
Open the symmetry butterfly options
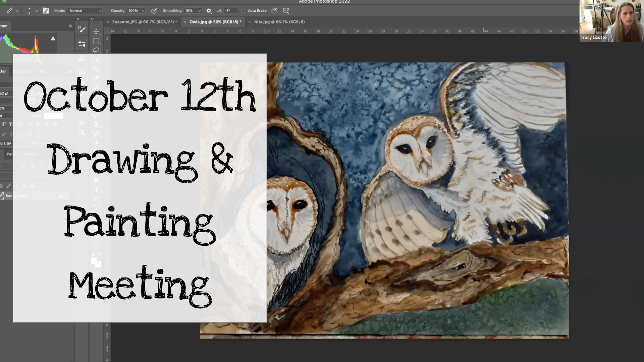coord(286,11)
